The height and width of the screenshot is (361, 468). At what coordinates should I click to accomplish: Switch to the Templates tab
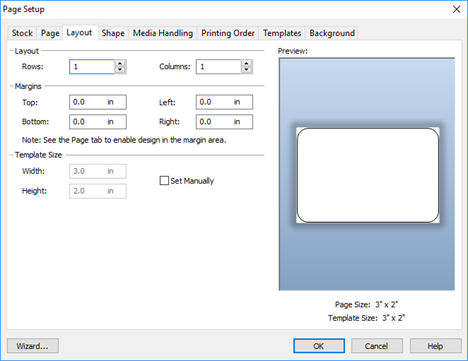click(x=282, y=33)
